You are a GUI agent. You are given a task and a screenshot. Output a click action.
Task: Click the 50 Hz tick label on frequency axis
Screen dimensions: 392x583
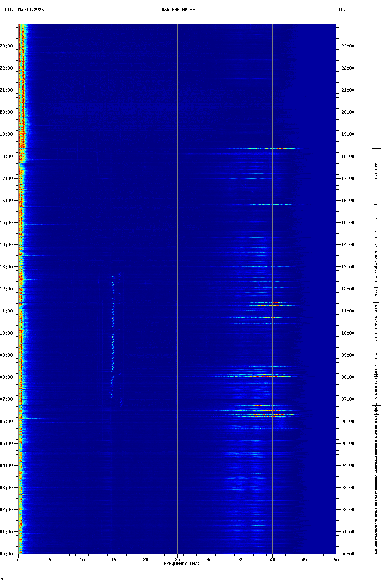336,560
